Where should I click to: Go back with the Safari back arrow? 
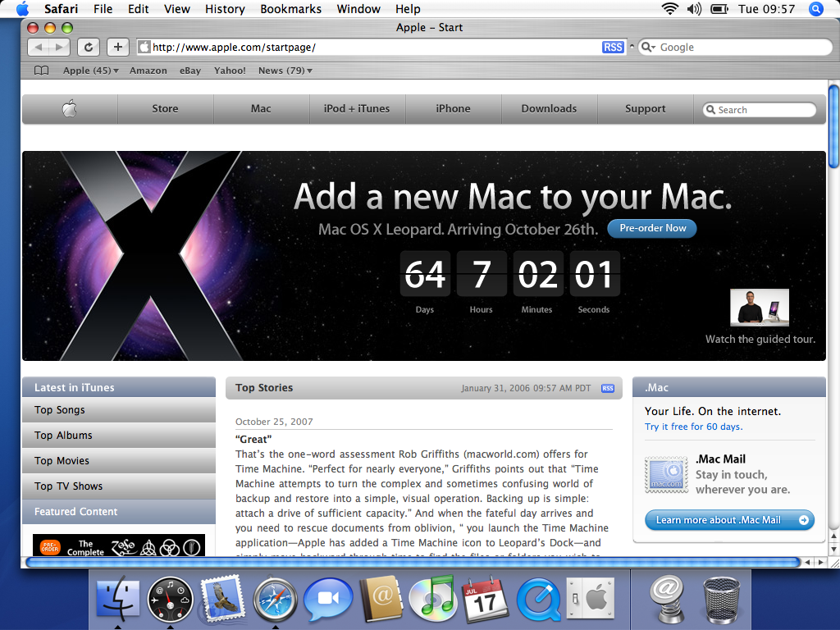point(38,47)
